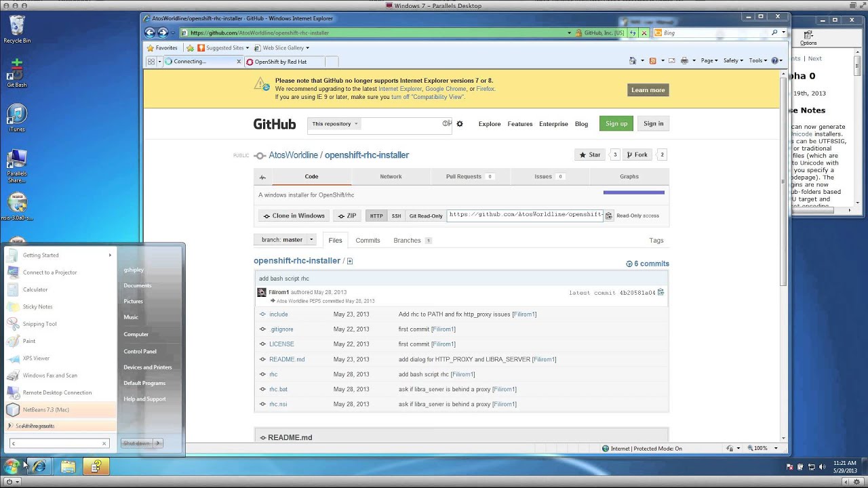Click the IE Home icon
The image size is (868, 488).
[633, 60]
